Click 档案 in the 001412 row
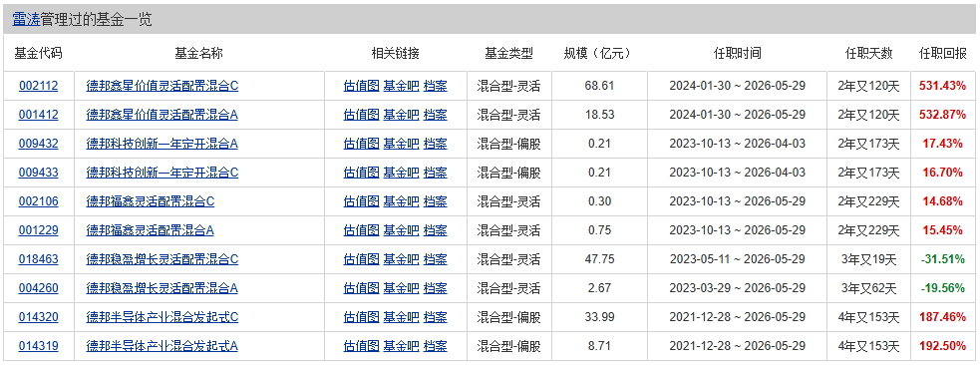This screenshot has width=980, height=365. point(435,115)
